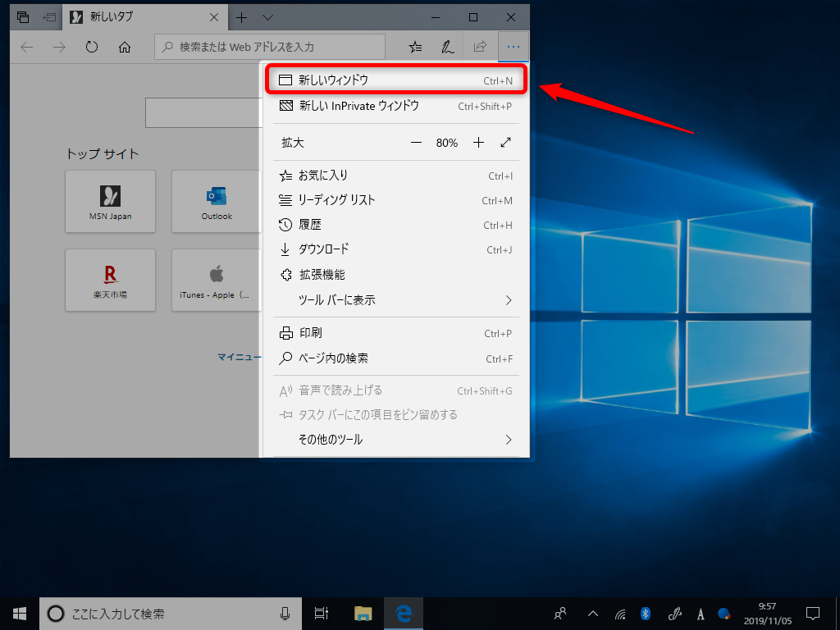
Task: Click the Bluetooth icon in the system tray
Action: tap(646, 613)
